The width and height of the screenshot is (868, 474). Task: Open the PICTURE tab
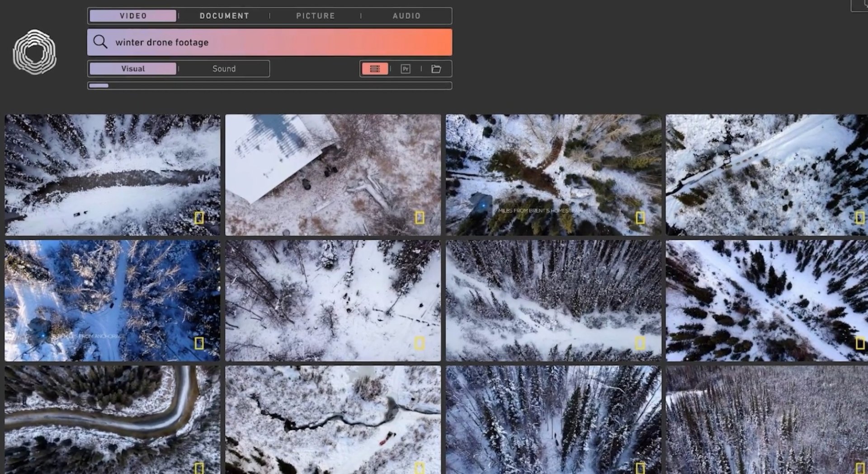click(x=316, y=16)
